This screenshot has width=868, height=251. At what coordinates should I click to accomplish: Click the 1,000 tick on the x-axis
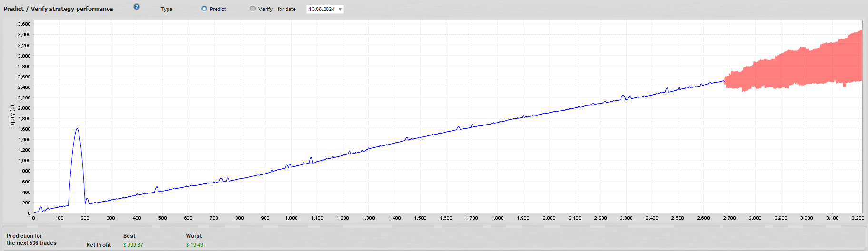[291, 218]
